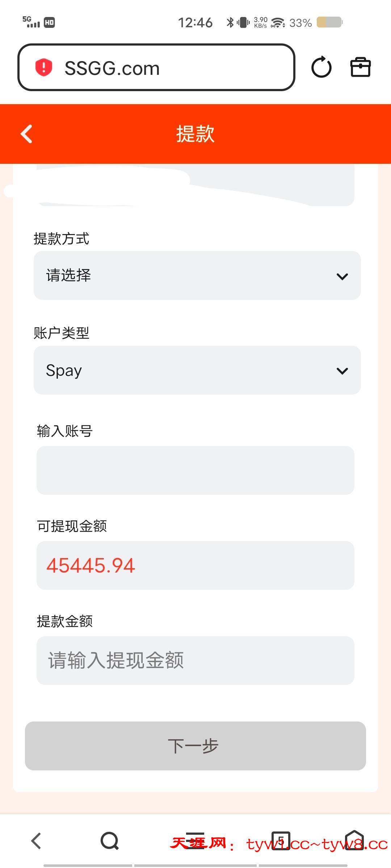The image size is (391, 868).
Task: Go back using the white header arrow
Action: [27, 134]
